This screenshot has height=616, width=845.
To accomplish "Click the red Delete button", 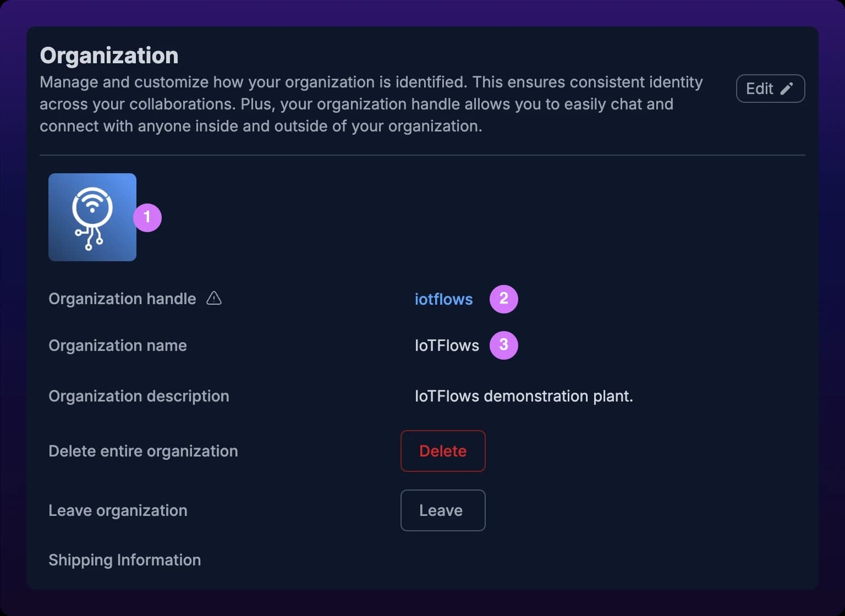I will click(443, 451).
